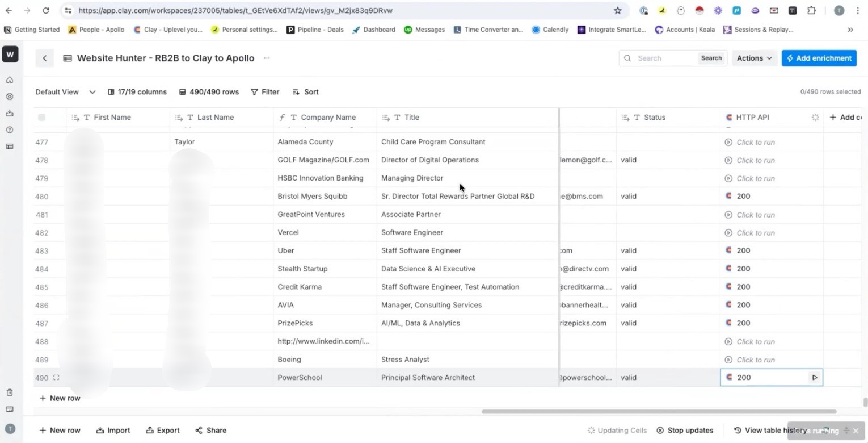Click View table history
Image resolution: width=868 pixels, height=443 pixels.
(x=769, y=431)
